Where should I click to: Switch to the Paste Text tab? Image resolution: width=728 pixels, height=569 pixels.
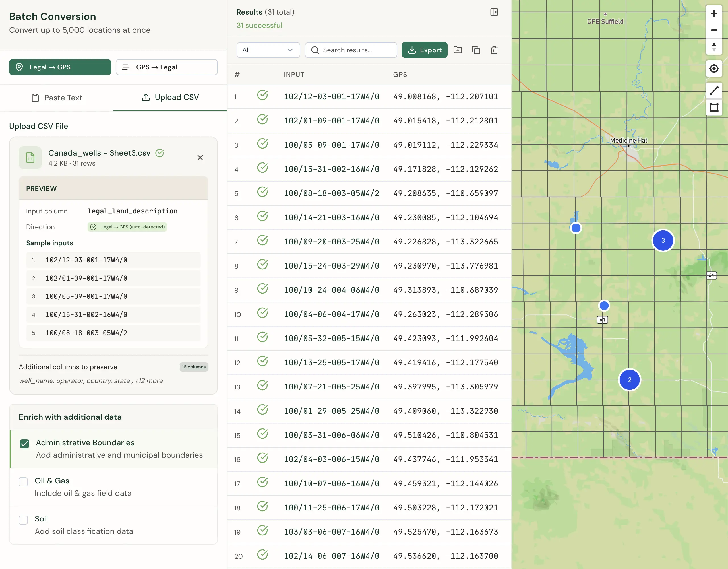coord(57,98)
